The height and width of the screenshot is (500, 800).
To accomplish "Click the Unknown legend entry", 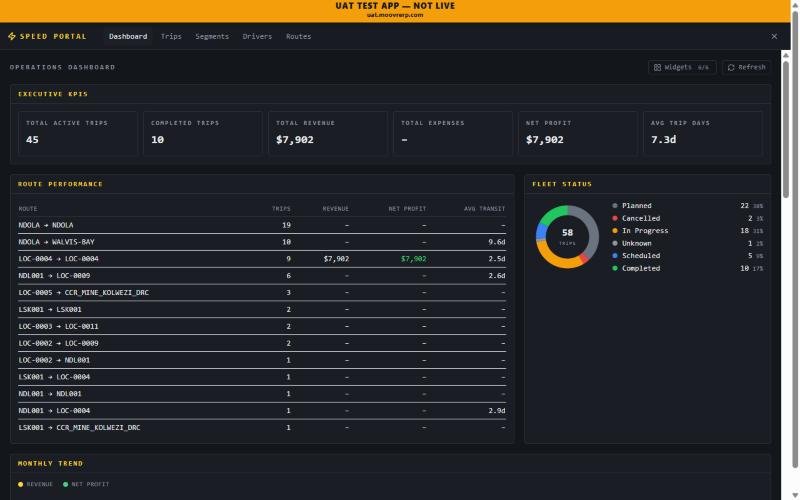I will click(687, 243).
